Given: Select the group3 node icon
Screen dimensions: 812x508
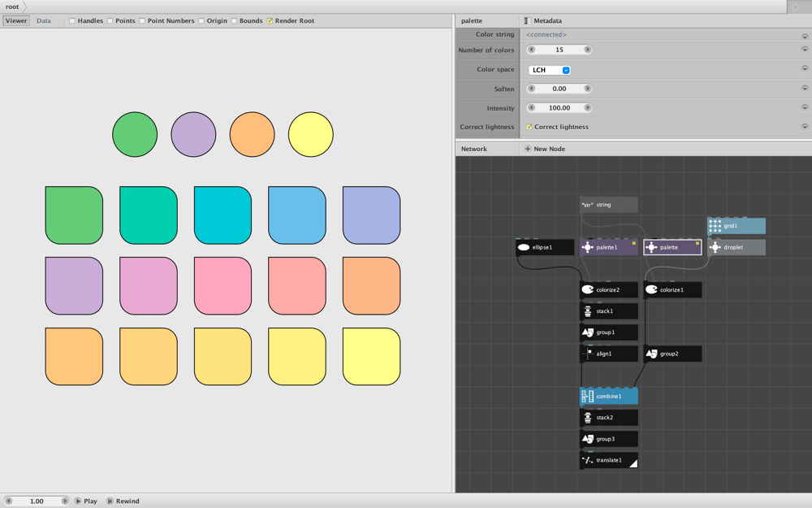Looking at the screenshot, I should point(587,439).
